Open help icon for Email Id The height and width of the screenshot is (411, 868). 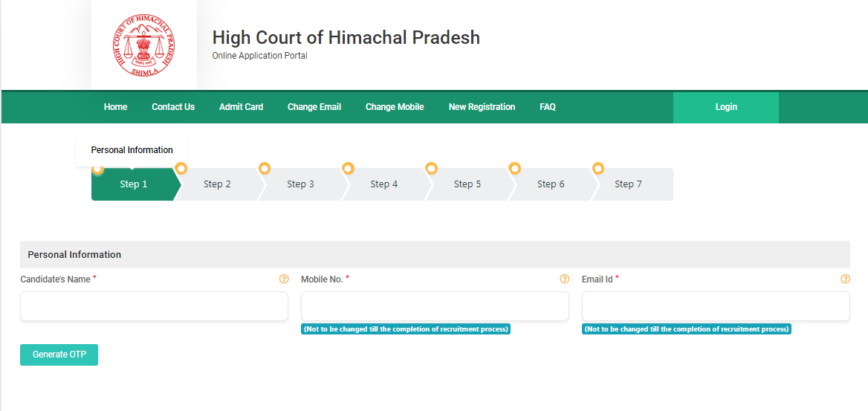pos(845,279)
